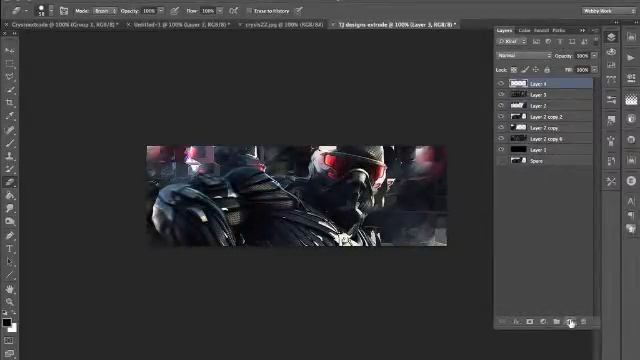Enable Erase to History checkbox
Screen dimensions: 640x360
[249, 11]
